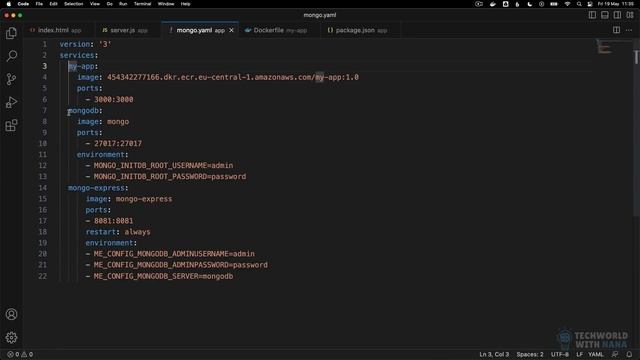Change encoding via UTF-8 status item

tap(560, 354)
